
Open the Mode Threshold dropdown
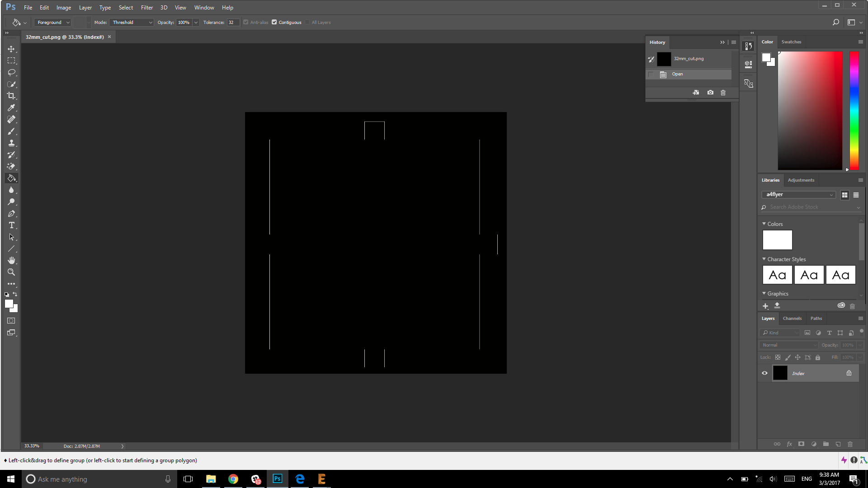[x=132, y=22]
